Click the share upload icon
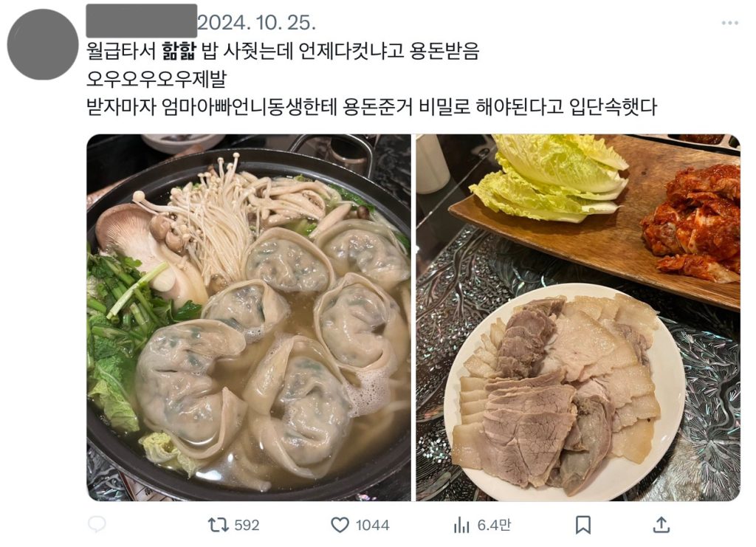This screenshot has width=756, height=547. click(661, 525)
